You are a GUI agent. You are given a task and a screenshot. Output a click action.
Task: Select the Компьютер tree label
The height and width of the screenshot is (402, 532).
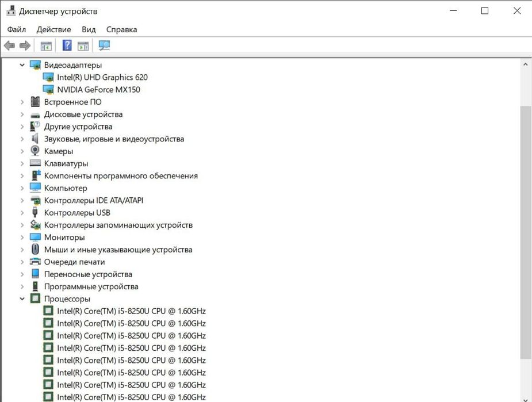[66, 188]
